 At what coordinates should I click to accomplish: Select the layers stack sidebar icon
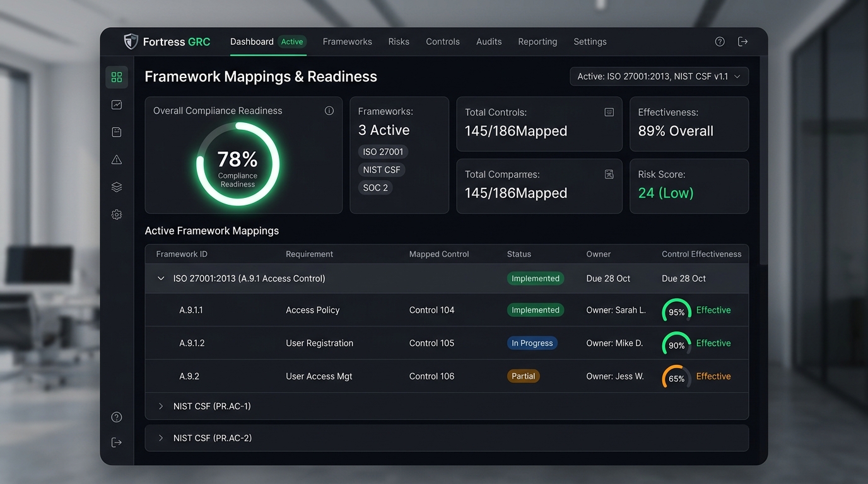(117, 187)
